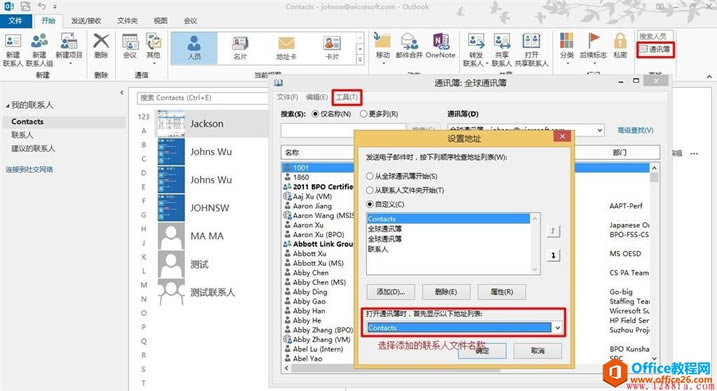Open the Address Book ribbon button

[655, 49]
